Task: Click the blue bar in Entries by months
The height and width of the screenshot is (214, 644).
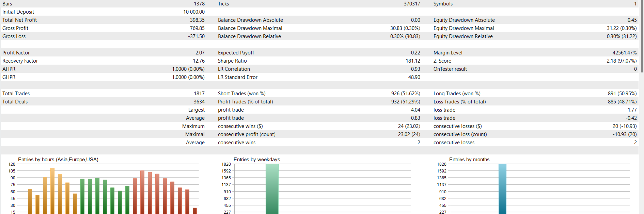Action: click(502, 189)
